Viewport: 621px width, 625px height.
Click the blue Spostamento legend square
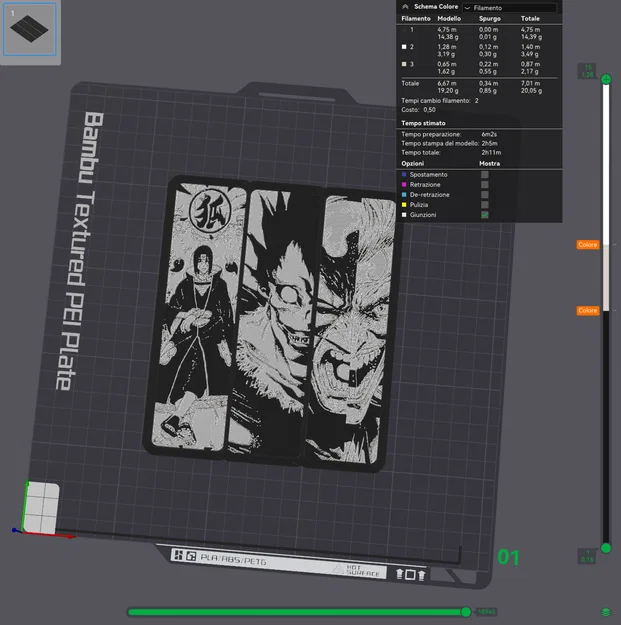[x=404, y=175]
